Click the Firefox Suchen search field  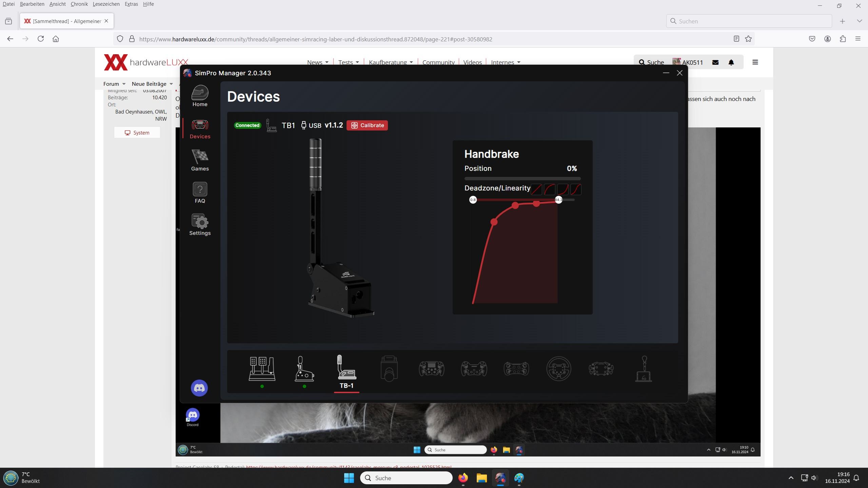click(x=749, y=21)
